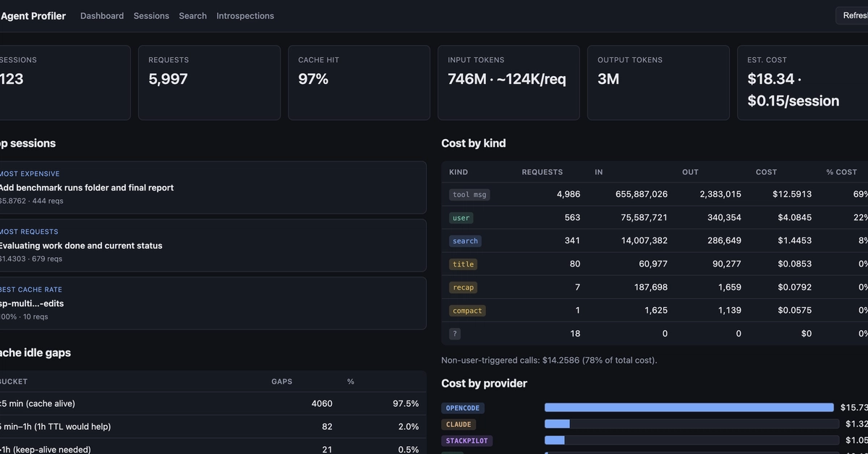Click the user cost value $4.0845
Screen dimensions: 868x454
coord(794,218)
